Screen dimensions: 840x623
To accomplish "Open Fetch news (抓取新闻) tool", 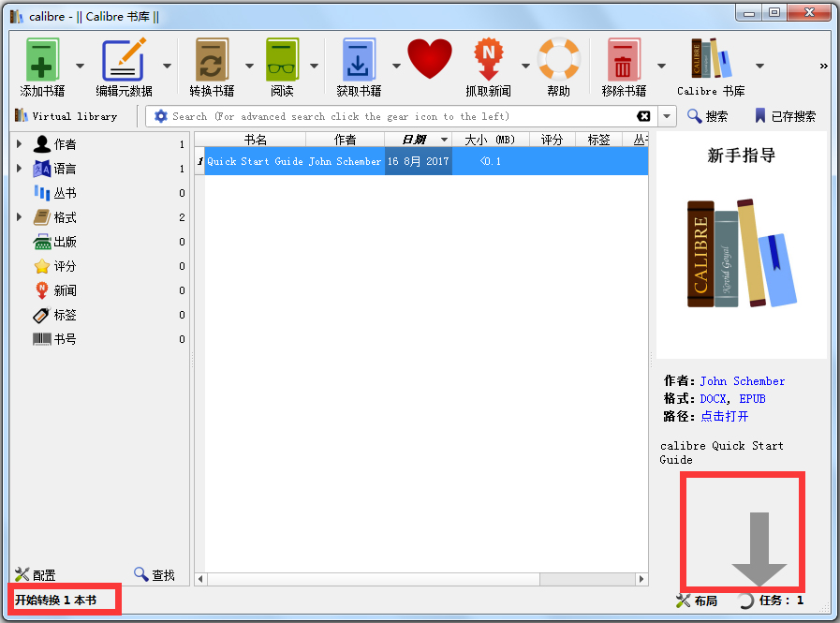I will click(x=488, y=62).
